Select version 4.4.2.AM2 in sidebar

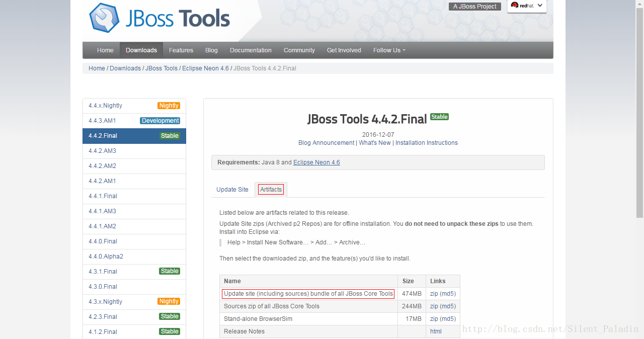[x=134, y=166]
